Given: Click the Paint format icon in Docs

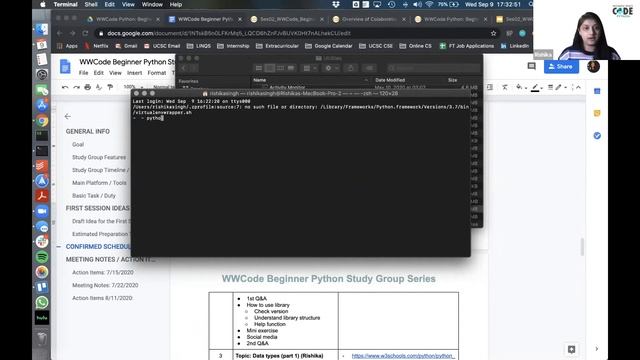Looking at the screenshot, I should click(x=110, y=87).
